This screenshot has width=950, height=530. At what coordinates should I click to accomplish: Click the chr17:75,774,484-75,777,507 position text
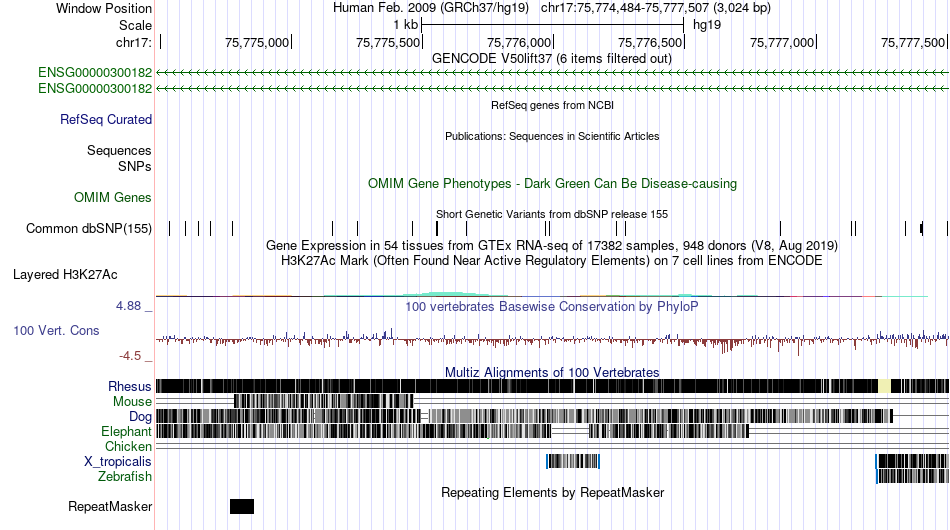click(x=656, y=8)
